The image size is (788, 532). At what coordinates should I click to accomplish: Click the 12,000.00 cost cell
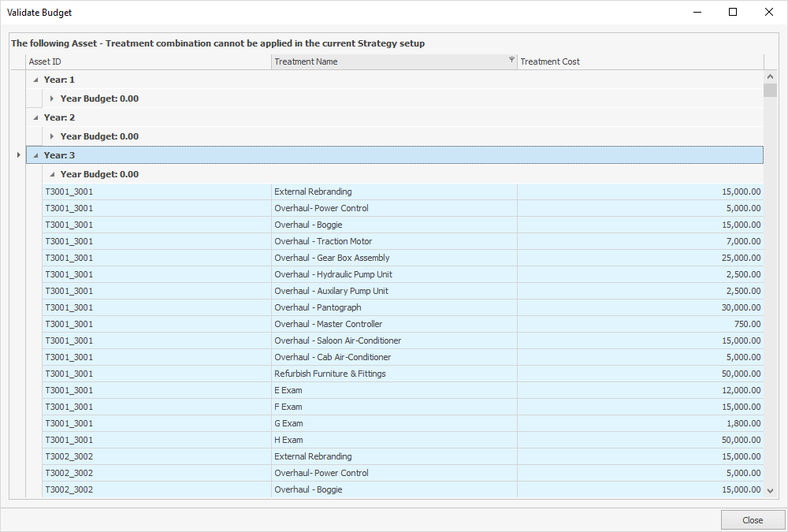[x=640, y=391]
